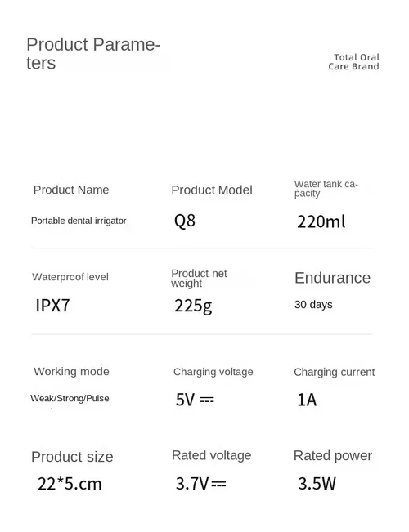Select the 30 days value
Viewport: 409px width, 532px height.
click(313, 305)
